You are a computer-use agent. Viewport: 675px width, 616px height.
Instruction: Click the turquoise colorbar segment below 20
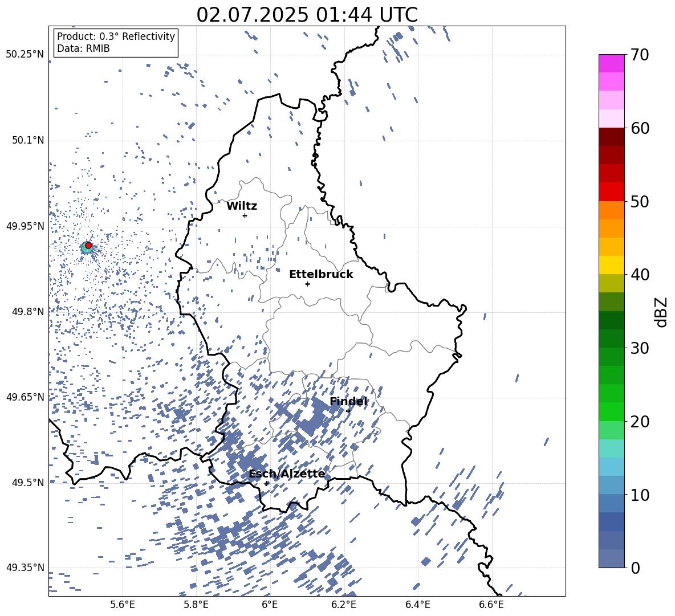[x=611, y=448]
